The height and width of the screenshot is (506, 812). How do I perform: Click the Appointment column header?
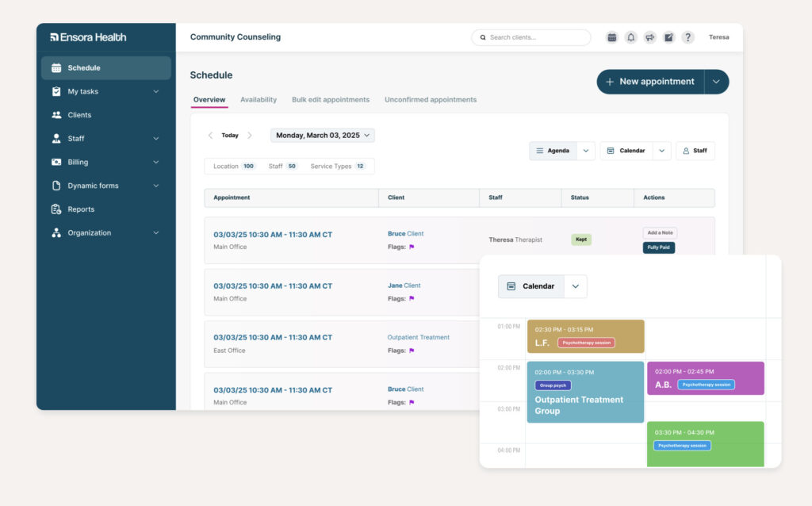click(x=292, y=197)
